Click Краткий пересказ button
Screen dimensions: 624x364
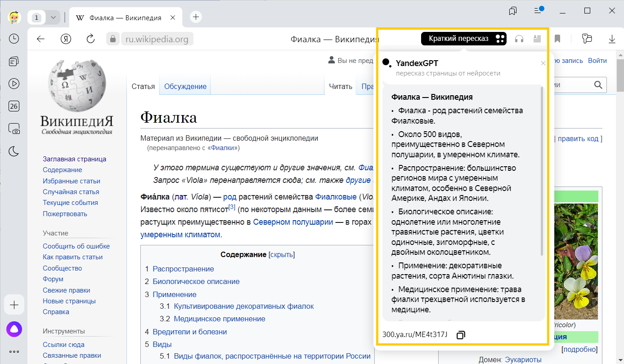click(x=464, y=39)
